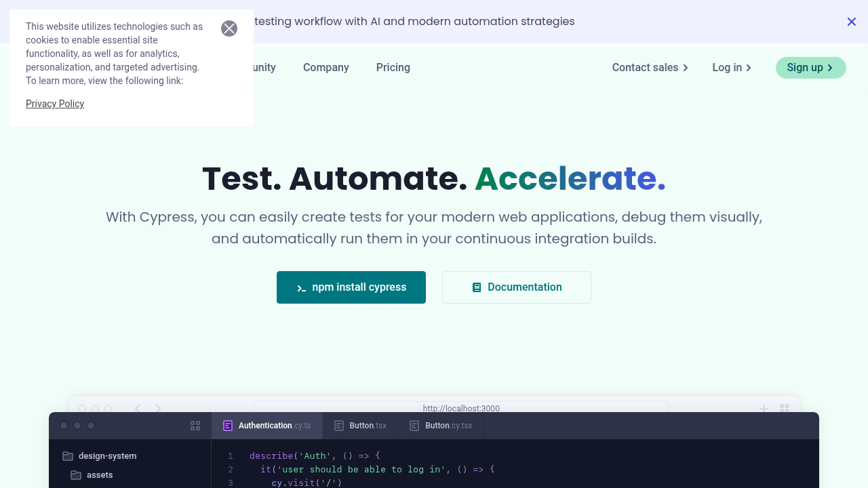868x488 pixels.
Task: Click the terminal prompt icon on the install button
Action: tap(300, 287)
